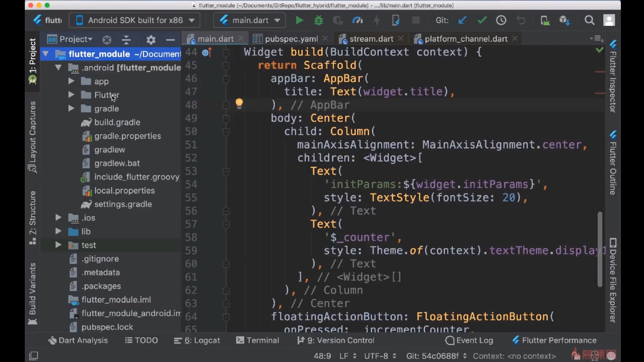Revert changes with the undo arrow icon

coord(521,20)
